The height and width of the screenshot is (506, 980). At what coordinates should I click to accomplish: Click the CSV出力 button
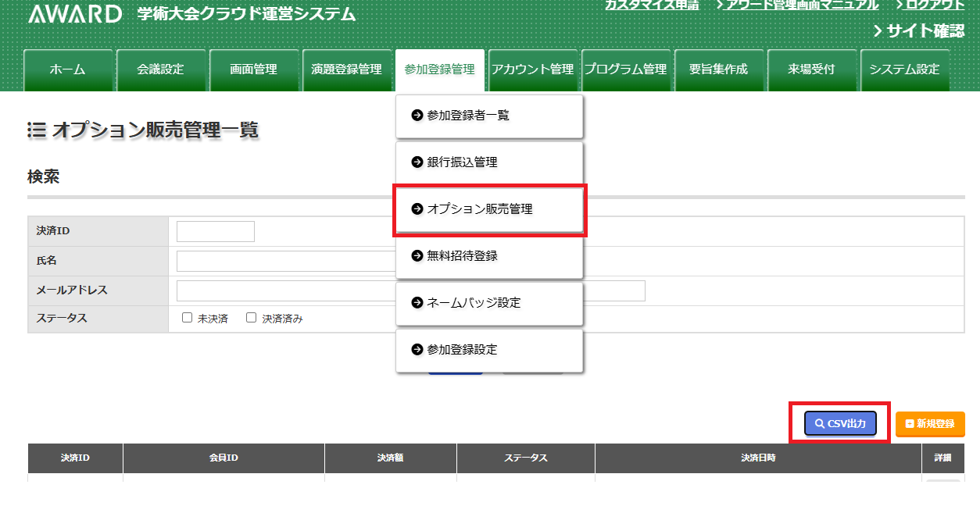tap(840, 423)
